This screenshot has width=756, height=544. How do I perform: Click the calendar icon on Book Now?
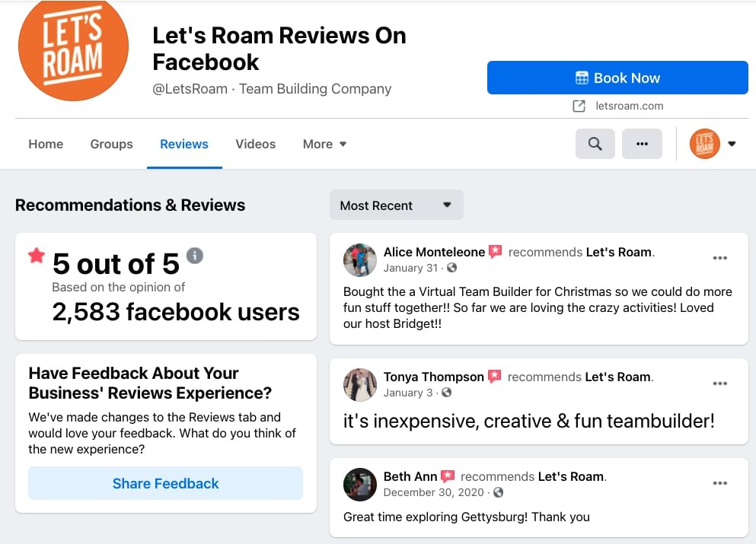pyautogui.click(x=582, y=78)
